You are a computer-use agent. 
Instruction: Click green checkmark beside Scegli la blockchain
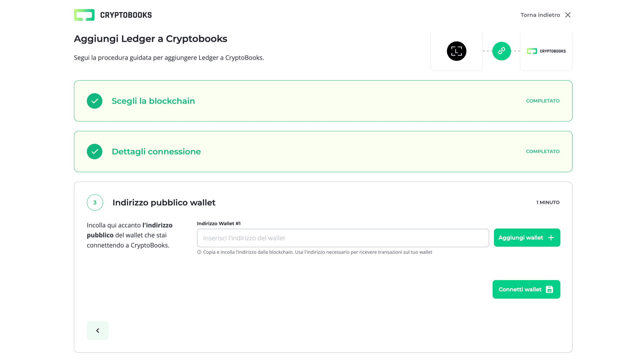(x=95, y=101)
